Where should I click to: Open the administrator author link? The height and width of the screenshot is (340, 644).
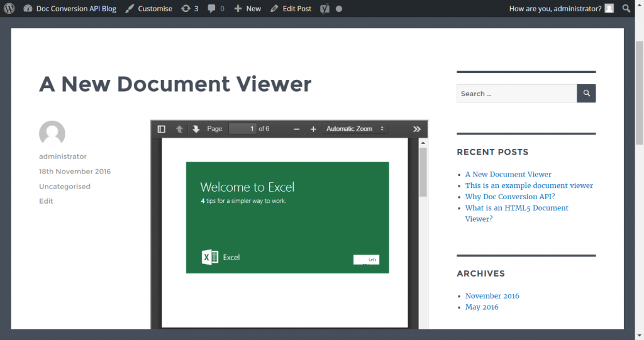tap(63, 156)
